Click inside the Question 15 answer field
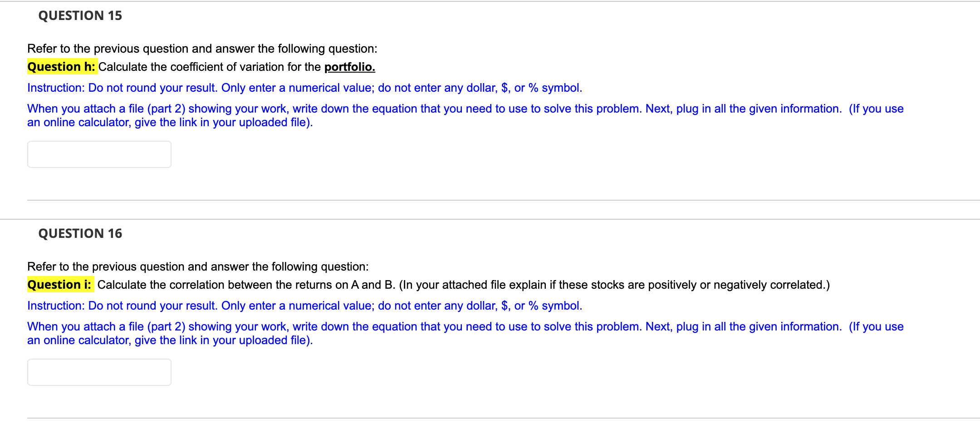Image resolution: width=980 pixels, height=424 pixels. coord(99,154)
